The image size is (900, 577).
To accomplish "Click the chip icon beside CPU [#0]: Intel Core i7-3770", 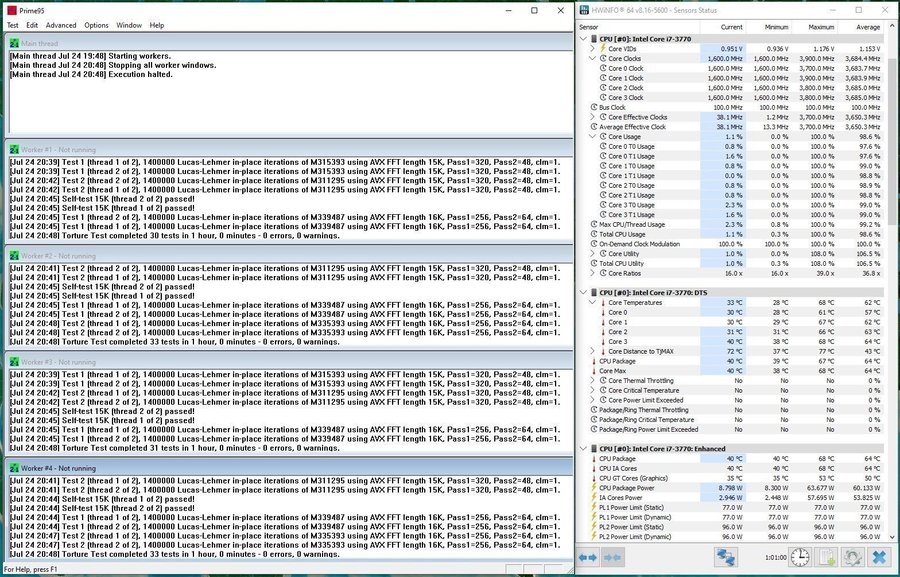I will pos(593,39).
